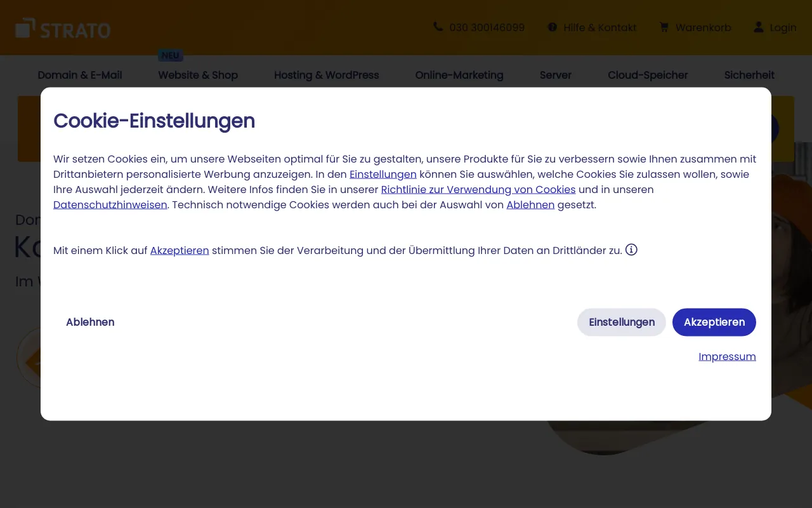812x508 pixels.
Task: Open the Impressum link
Action: pyautogui.click(x=727, y=356)
